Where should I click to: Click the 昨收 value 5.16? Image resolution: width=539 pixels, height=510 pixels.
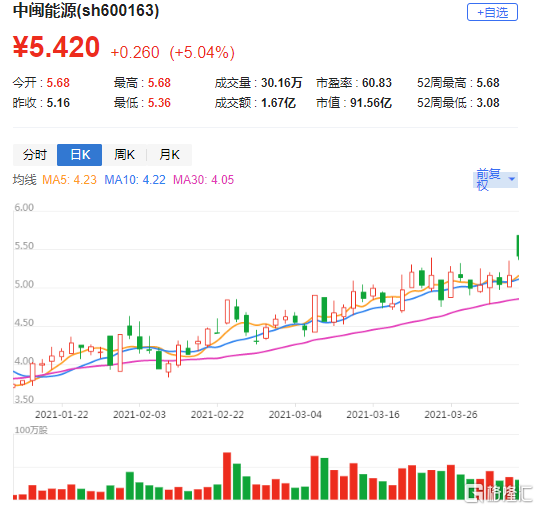(x=58, y=103)
